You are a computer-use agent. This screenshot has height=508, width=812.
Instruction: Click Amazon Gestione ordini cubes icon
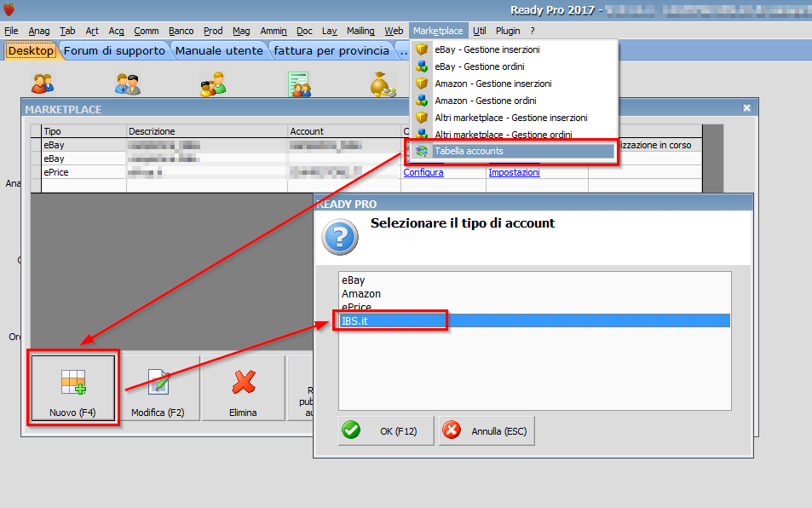coord(422,101)
